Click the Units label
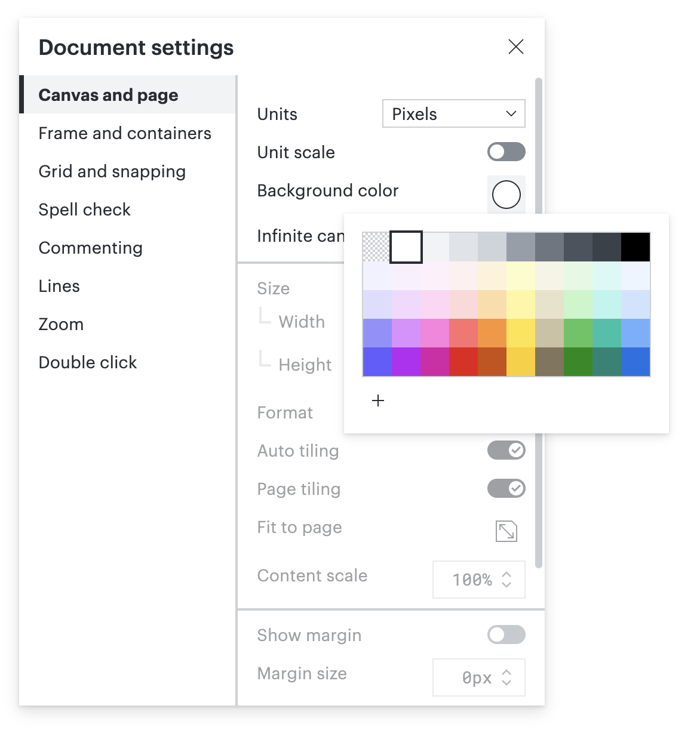 (x=277, y=114)
